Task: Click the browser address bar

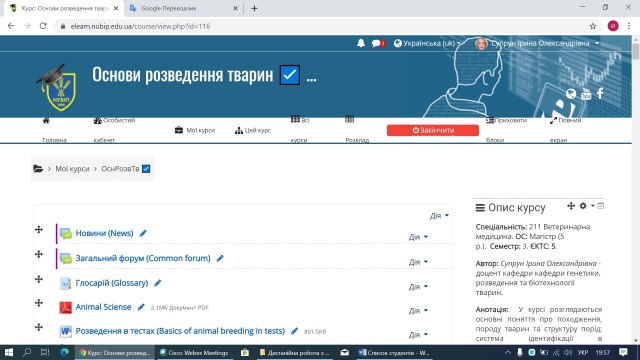Action: click(x=327, y=26)
